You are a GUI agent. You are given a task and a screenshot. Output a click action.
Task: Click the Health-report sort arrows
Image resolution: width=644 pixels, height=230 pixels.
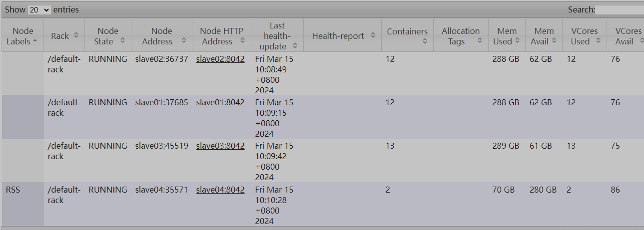coord(373,35)
